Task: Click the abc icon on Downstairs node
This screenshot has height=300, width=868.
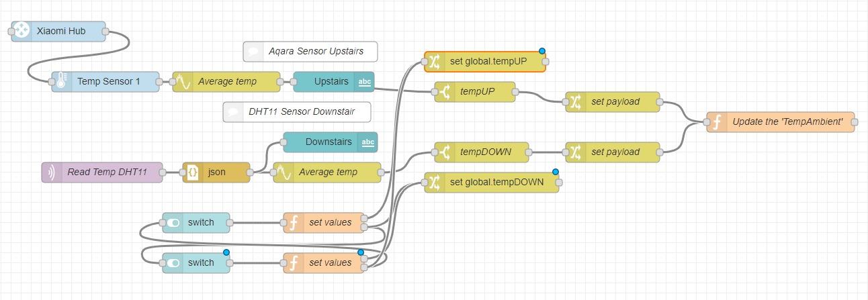Action: (x=368, y=142)
